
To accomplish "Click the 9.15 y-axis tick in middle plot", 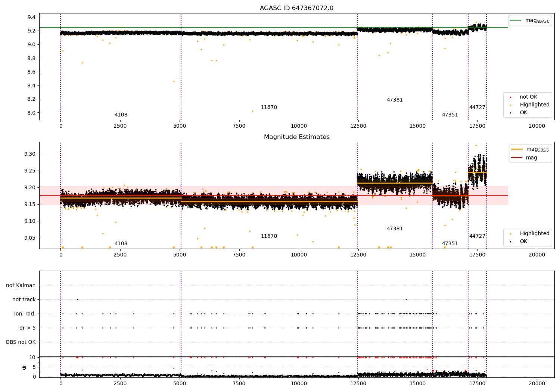I will [30, 204].
